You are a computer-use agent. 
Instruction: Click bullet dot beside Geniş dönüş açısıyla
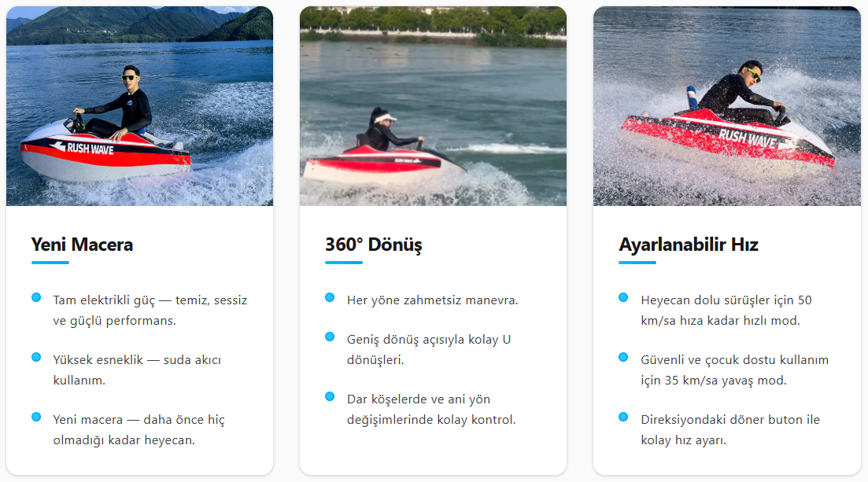pos(330,337)
